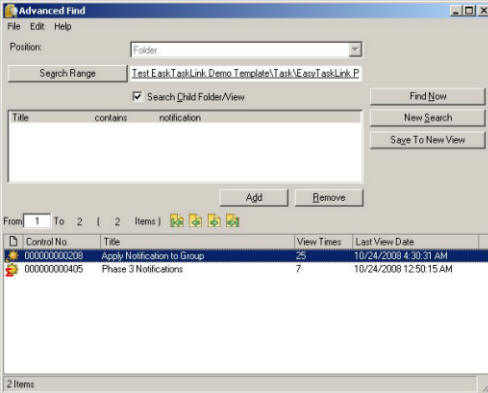Go to previous page of results icon
Image resolution: width=488 pixels, height=393 pixels.
(x=195, y=221)
